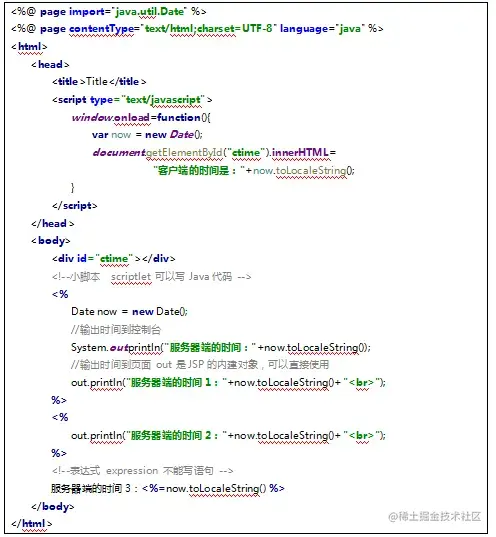Click the comment about out 是 JSP 的内建对象

[x=200, y=365]
